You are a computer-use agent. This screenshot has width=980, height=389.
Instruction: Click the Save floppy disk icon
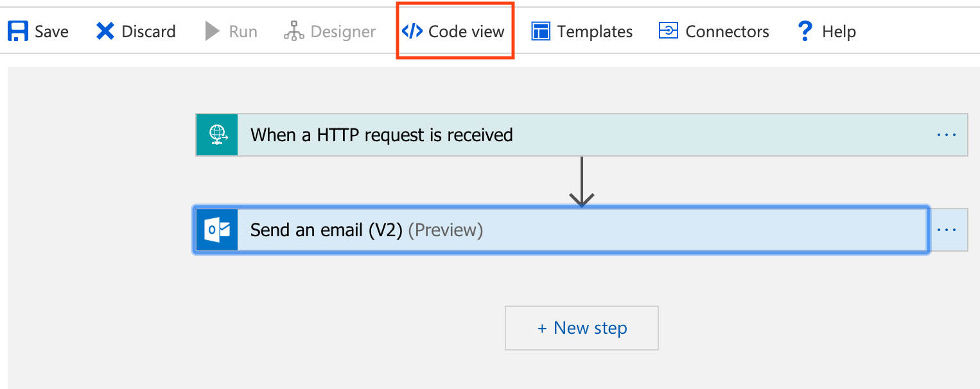(x=17, y=31)
